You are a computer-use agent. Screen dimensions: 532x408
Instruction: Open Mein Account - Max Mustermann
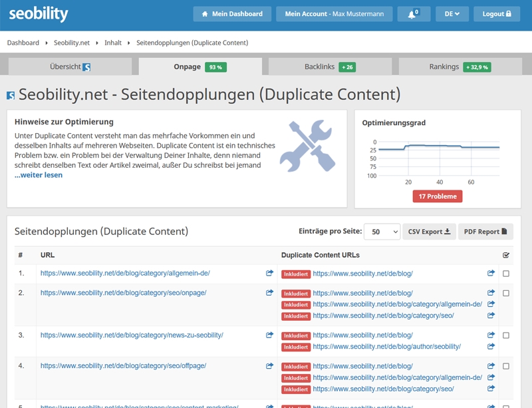pos(334,14)
